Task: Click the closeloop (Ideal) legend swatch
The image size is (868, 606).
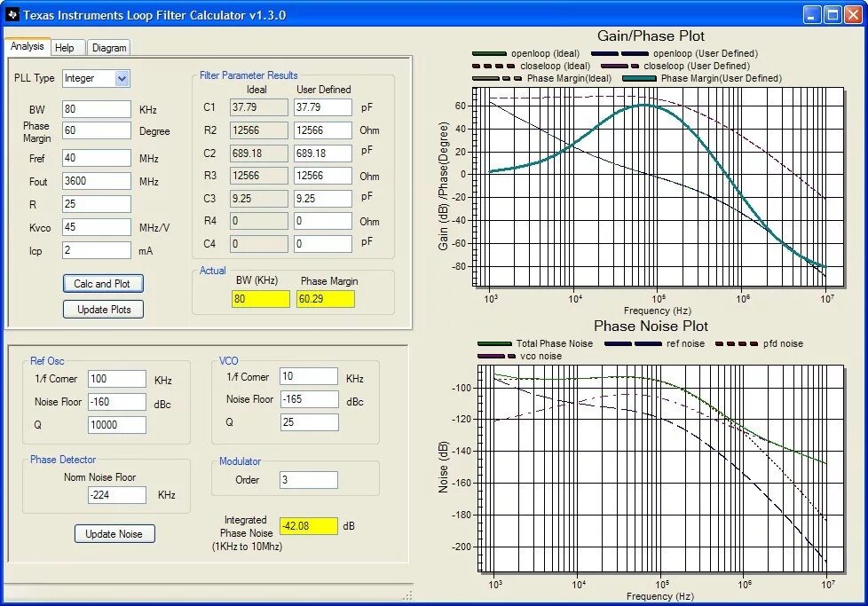Action: [x=494, y=66]
